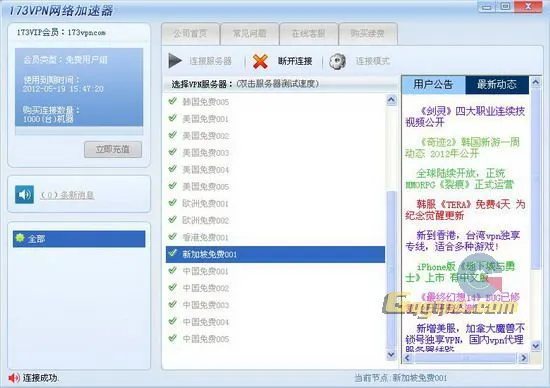The image size is (550, 388).
Task: Open the MMORPG《裂痕》正式运营 news link
Action: pyautogui.click(x=459, y=179)
